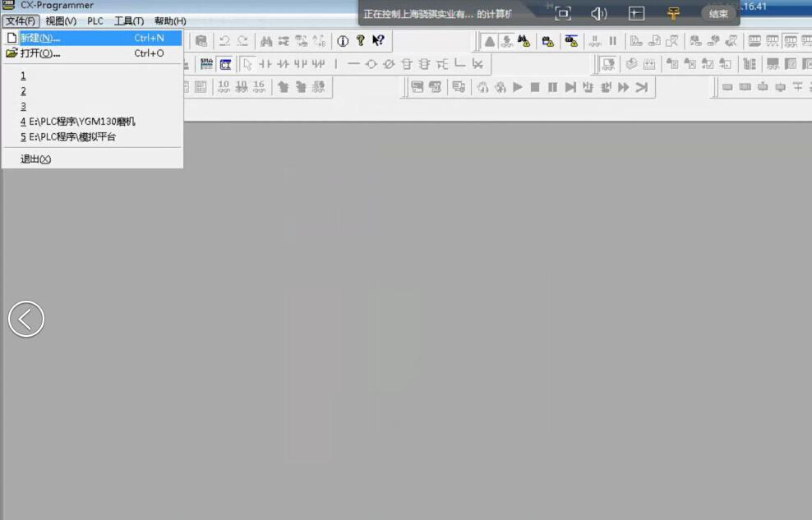Choose 打开(O)... from the File menu
The height and width of the screenshot is (520, 812).
(x=40, y=53)
